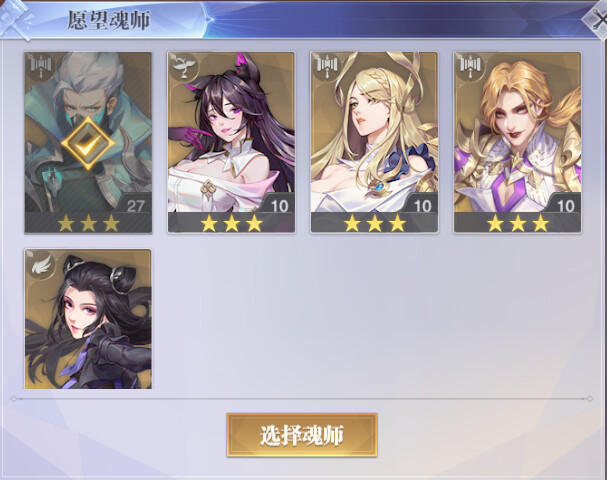Click the three-star rating on grey-haired hero card
Image resolution: width=607 pixels, height=480 pixels.
pyautogui.click(x=88, y=223)
